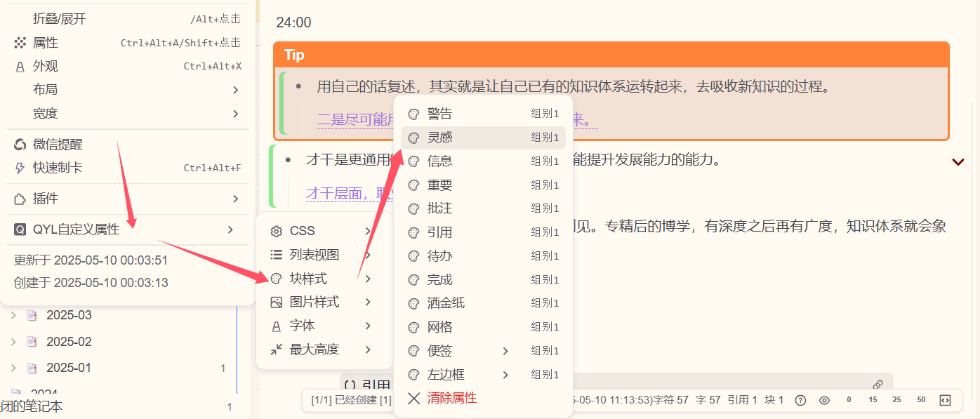Expand 便签 submenu arrow
This screenshot has width=980, height=419.
pos(505,351)
